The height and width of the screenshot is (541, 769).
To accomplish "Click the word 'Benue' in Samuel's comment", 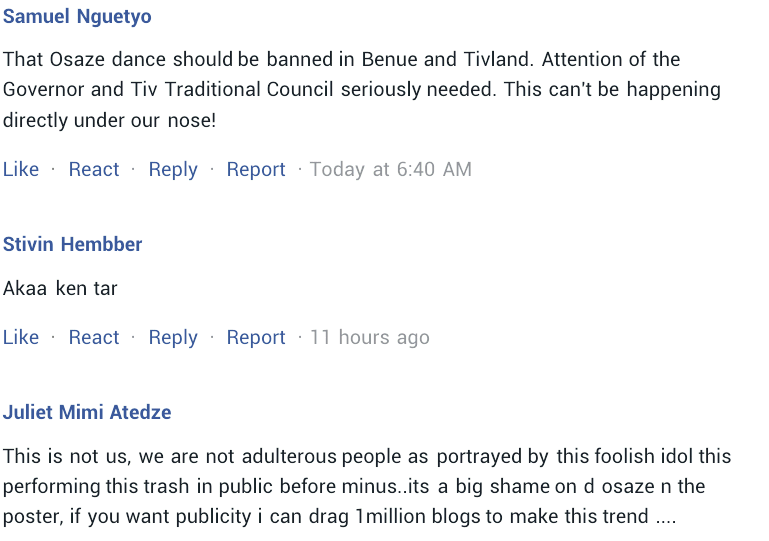I will (386, 59).
